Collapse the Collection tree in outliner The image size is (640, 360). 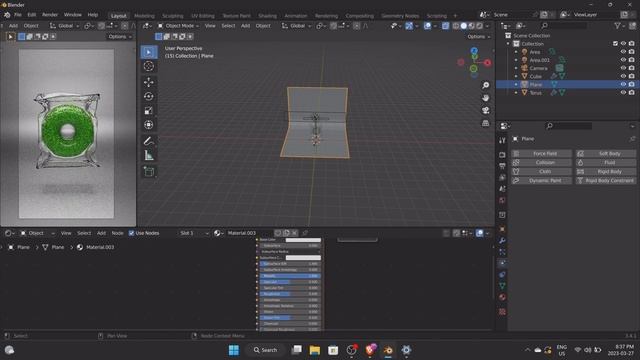(508, 44)
